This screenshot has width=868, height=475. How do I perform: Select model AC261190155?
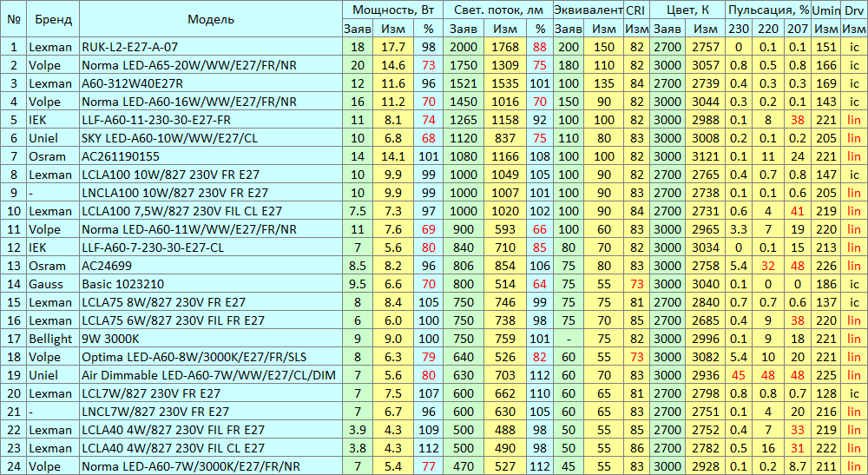210,156
